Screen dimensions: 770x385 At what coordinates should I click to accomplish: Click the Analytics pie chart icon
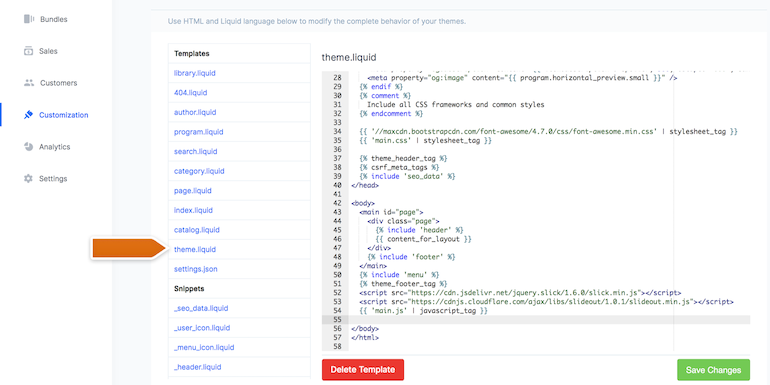28,147
